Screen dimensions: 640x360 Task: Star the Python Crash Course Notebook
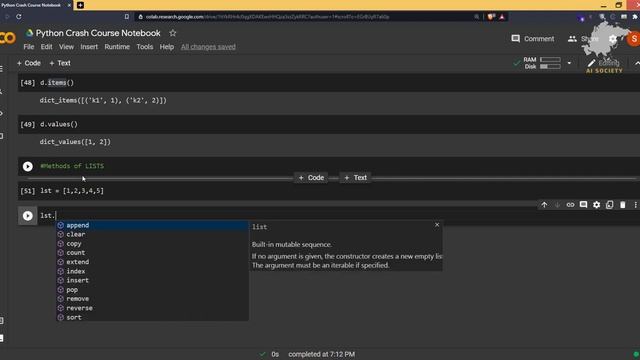pyautogui.click(x=173, y=33)
